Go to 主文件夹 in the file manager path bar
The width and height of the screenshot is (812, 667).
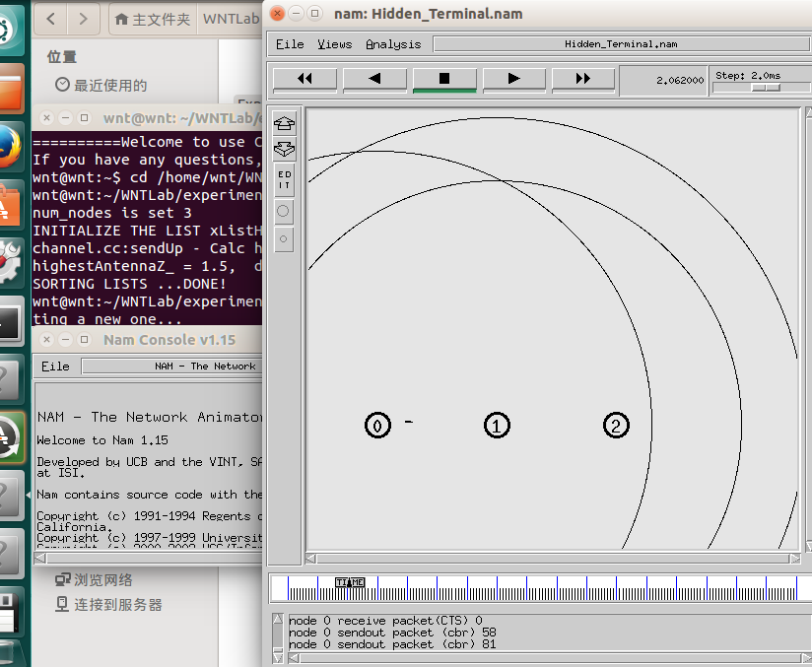pos(153,19)
